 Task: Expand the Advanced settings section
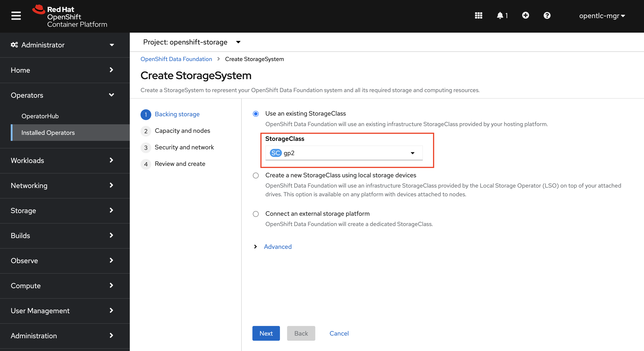273,246
